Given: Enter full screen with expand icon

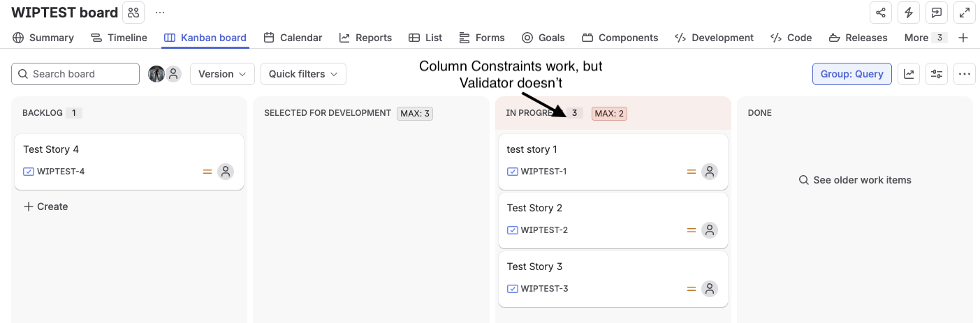Looking at the screenshot, I should [x=964, y=13].
